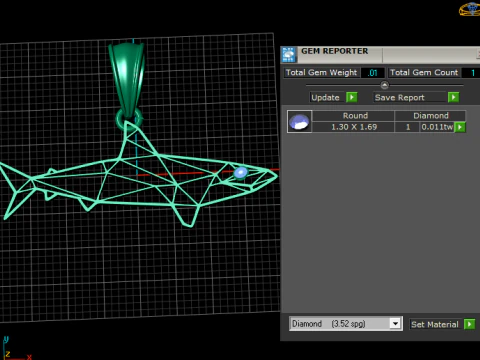Click the round gem thumbnail in report row
Screen dimensions: 480x360
(299, 122)
